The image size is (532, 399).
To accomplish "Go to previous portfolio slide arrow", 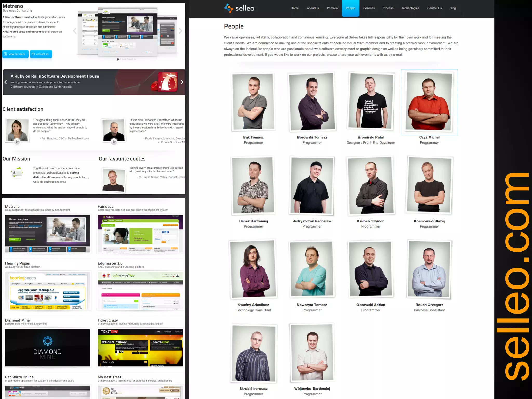I will coord(75,31).
